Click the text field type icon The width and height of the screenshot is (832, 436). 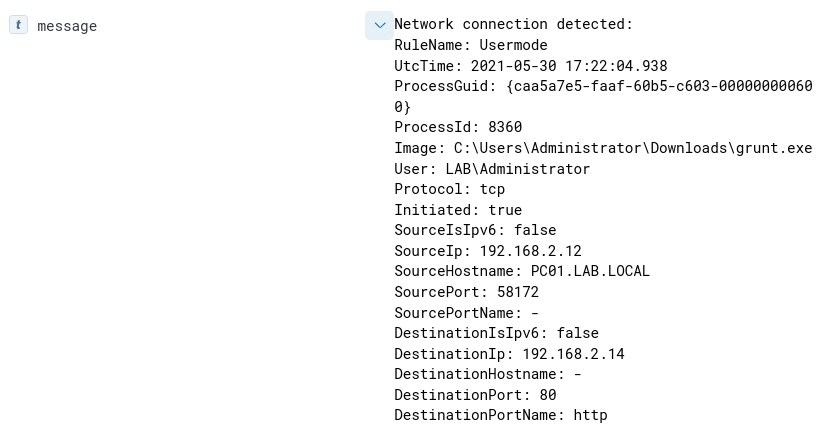(x=18, y=25)
